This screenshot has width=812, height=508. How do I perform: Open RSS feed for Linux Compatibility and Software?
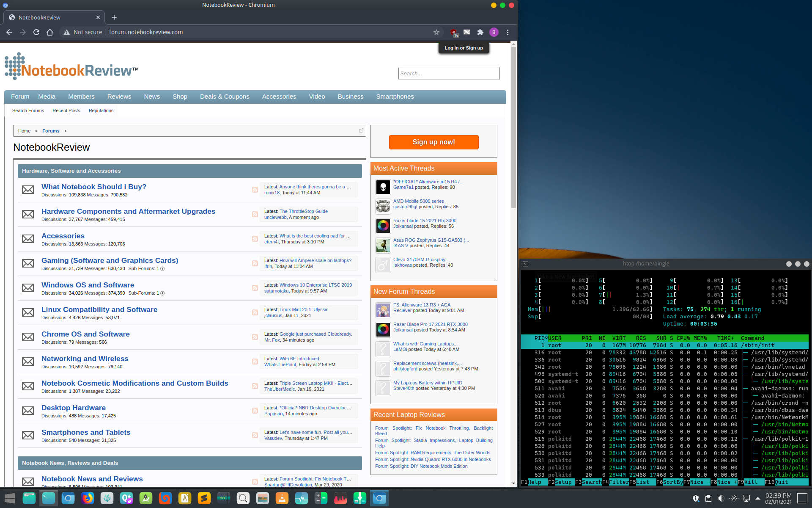pyautogui.click(x=255, y=312)
